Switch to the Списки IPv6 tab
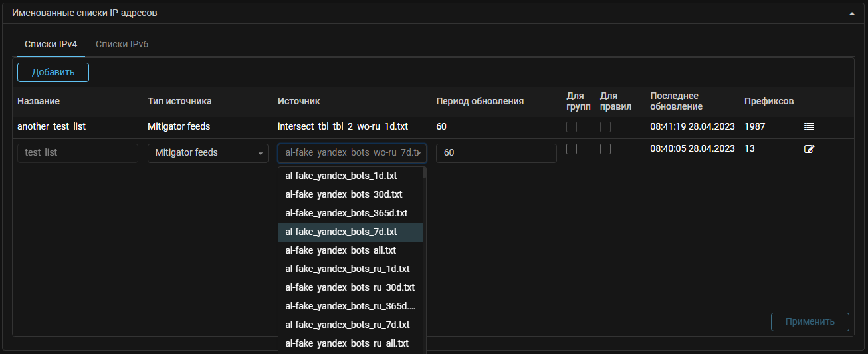The height and width of the screenshot is (354, 868). [122, 45]
